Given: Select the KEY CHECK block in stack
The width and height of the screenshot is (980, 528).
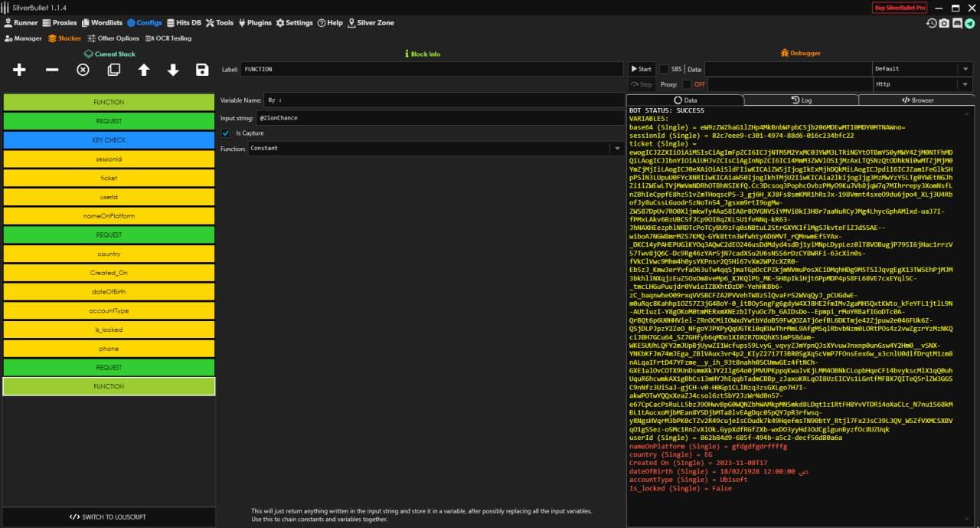Looking at the screenshot, I should [x=109, y=140].
